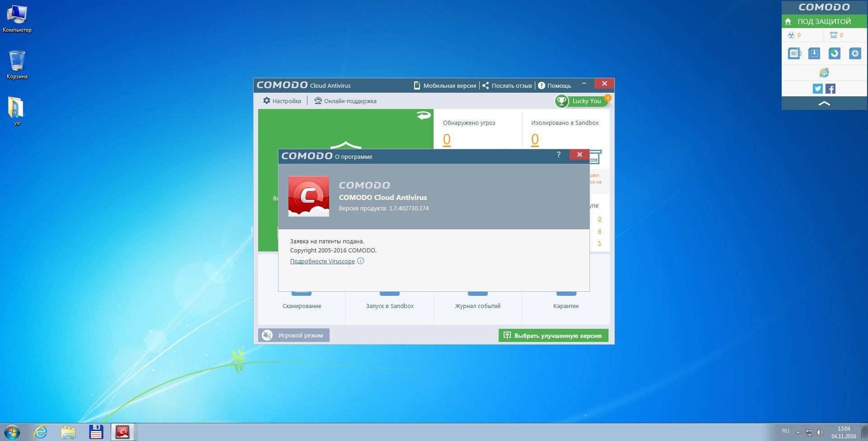Click the question mark in About dialog
This screenshot has width=868, height=441.
coord(559,155)
